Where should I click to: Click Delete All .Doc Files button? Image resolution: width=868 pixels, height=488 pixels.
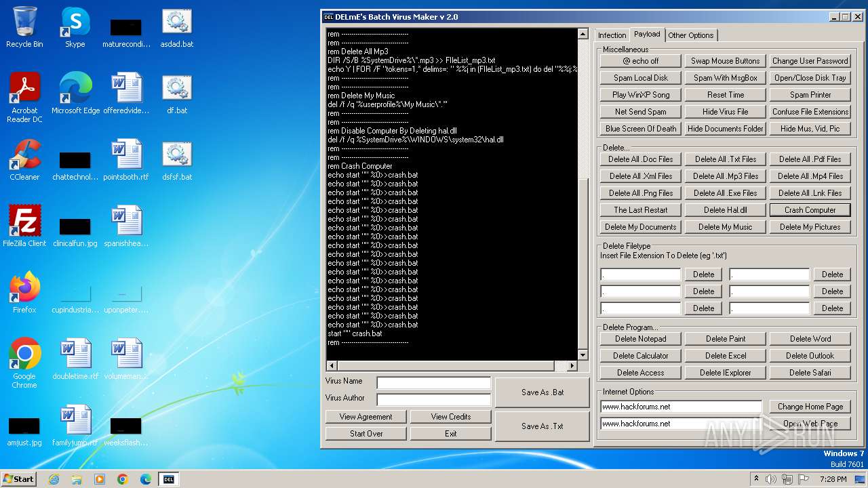(x=641, y=159)
